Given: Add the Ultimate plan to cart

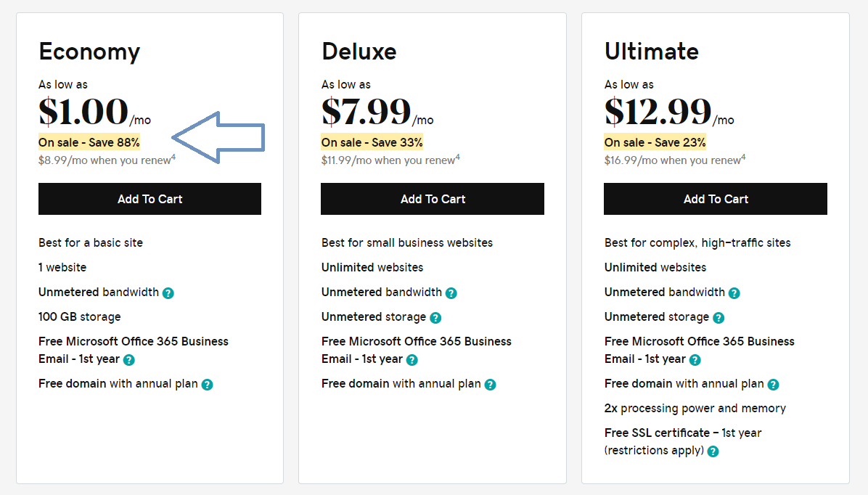Looking at the screenshot, I should pyautogui.click(x=715, y=199).
